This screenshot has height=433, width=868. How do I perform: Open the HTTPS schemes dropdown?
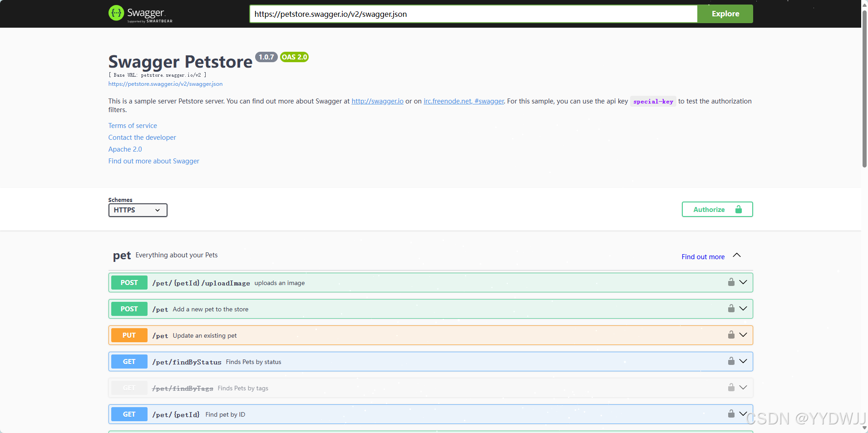coord(138,210)
